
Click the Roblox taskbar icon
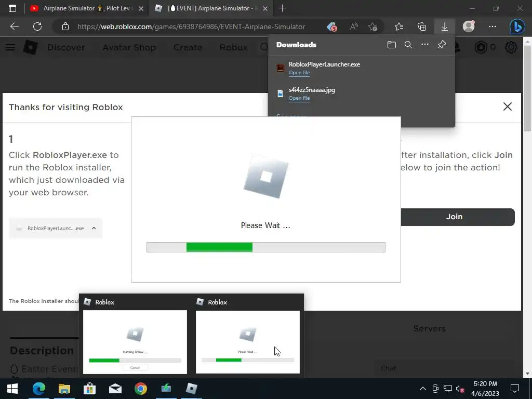pos(191,389)
